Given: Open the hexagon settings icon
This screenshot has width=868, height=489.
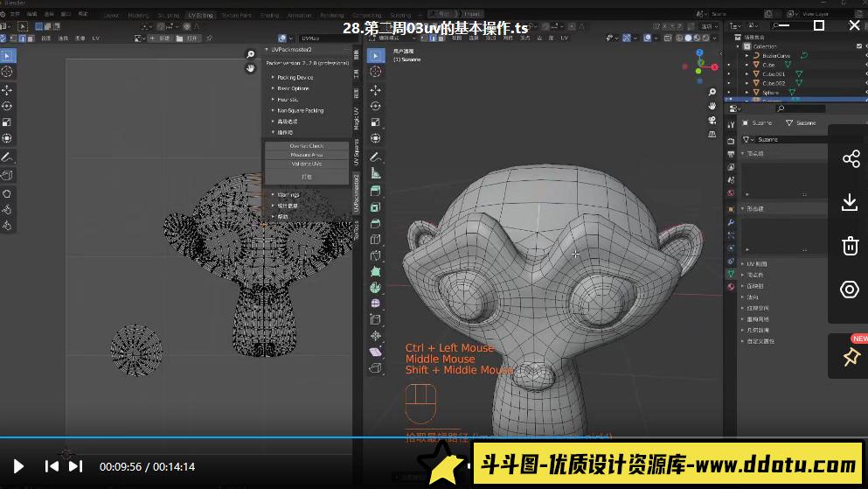Looking at the screenshot, I should click(850, 289).
